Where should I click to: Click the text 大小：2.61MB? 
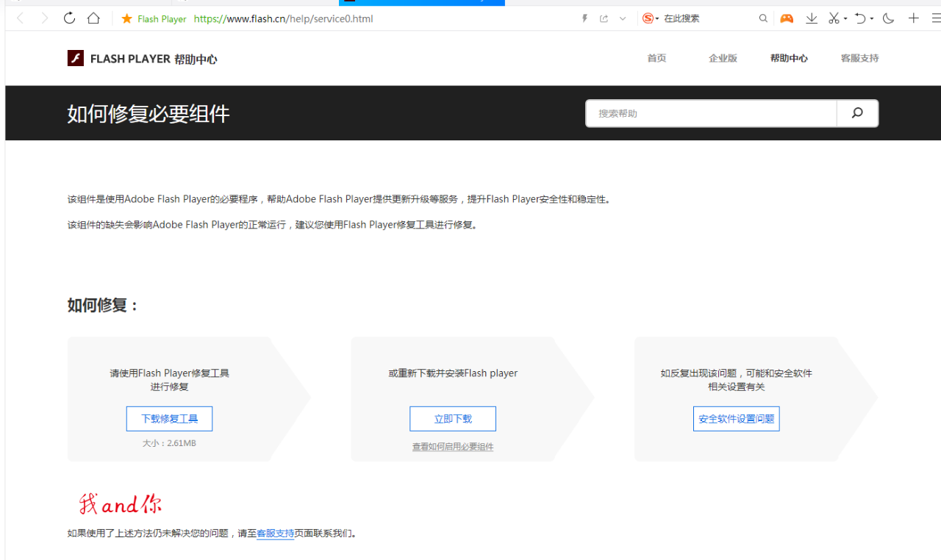(x=169, y=443)
